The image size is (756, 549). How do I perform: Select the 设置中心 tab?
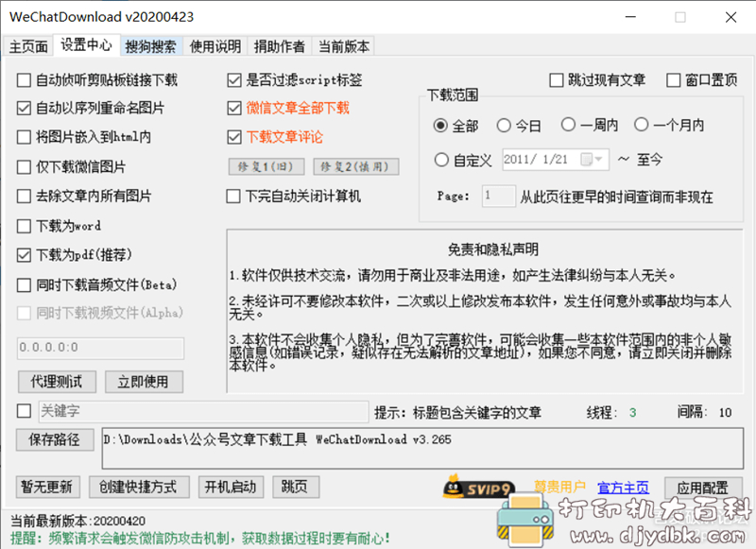tap(86, 45)
